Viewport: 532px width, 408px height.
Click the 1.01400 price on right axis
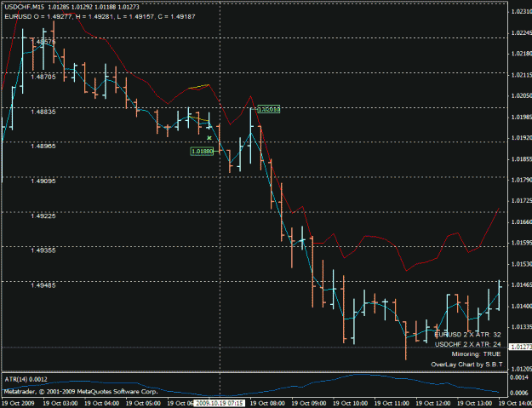point(522,307)
